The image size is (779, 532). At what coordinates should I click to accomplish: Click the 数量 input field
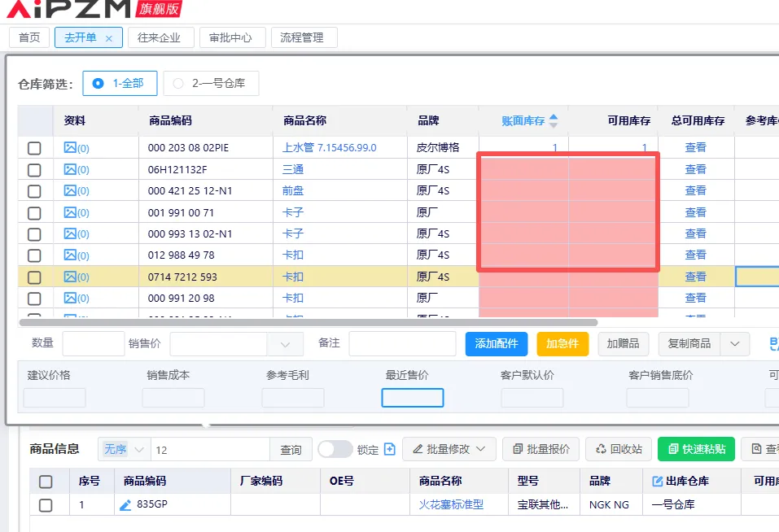pyautogui.click(x=94, y=343)
